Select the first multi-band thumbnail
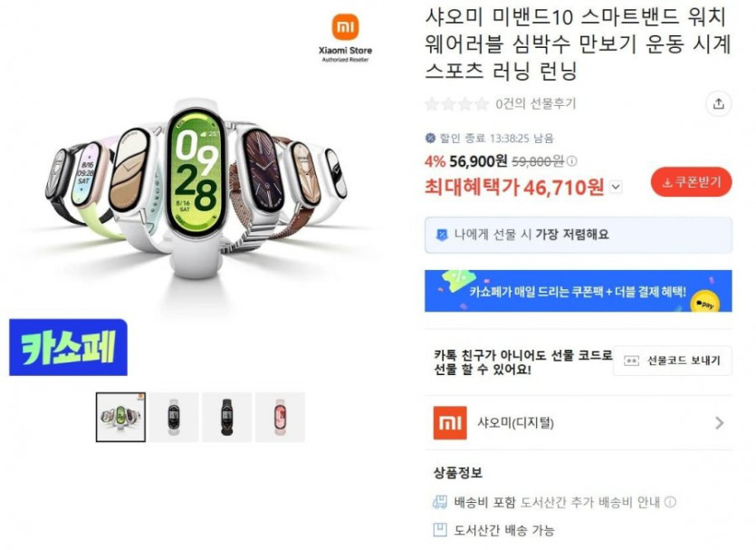 120,418
